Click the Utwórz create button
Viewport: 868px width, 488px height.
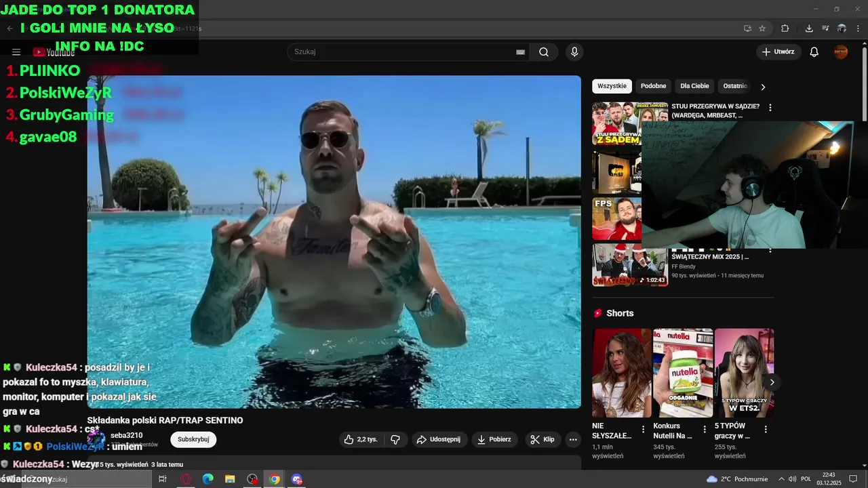coord(778,52)
